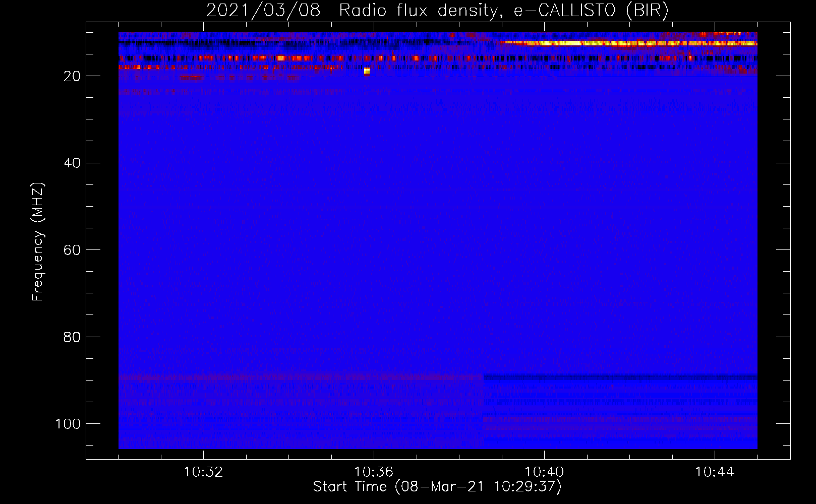The width and height of the screenshot is (816, 504).
Task: Click the dark blue horizontal band near 90 MHz
Action: (620, 377)
